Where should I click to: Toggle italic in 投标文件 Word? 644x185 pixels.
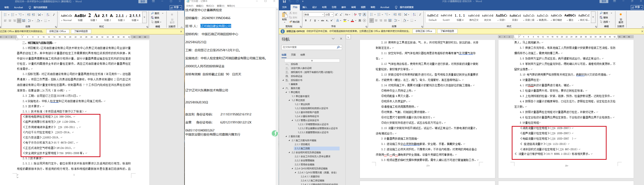(310, 20)
